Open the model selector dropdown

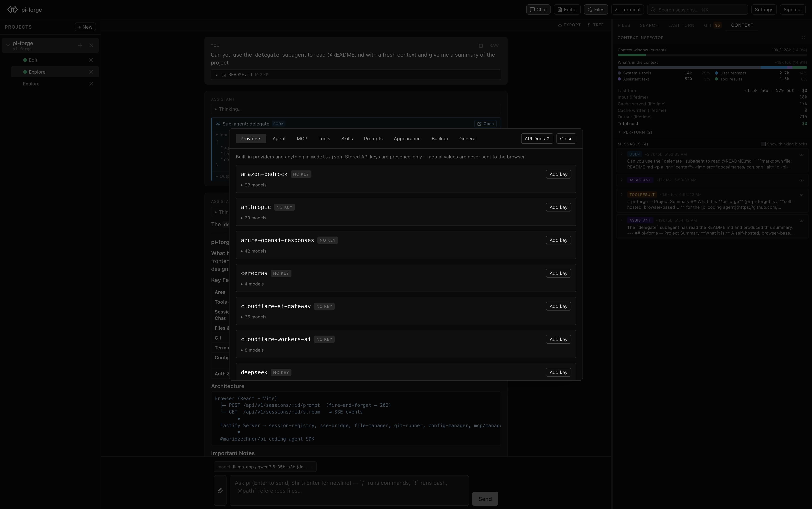[265, 467]
